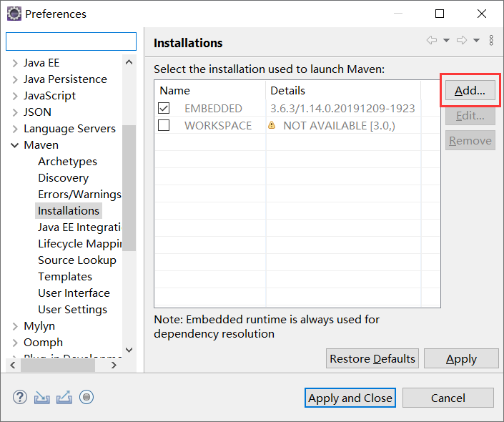Viewport: 504px width, 422px height.
Task: Check the WORKSPACE installation checkbox
Action: click(164, 125)
